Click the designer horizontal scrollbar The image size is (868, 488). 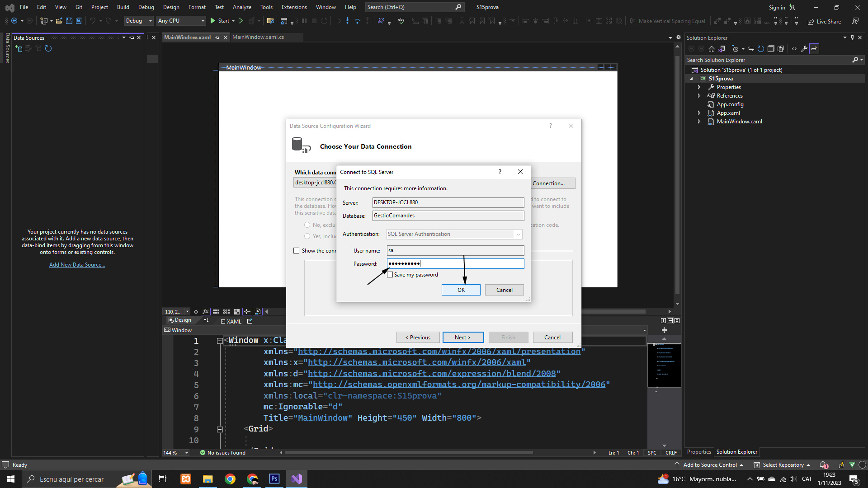(615, 311)
